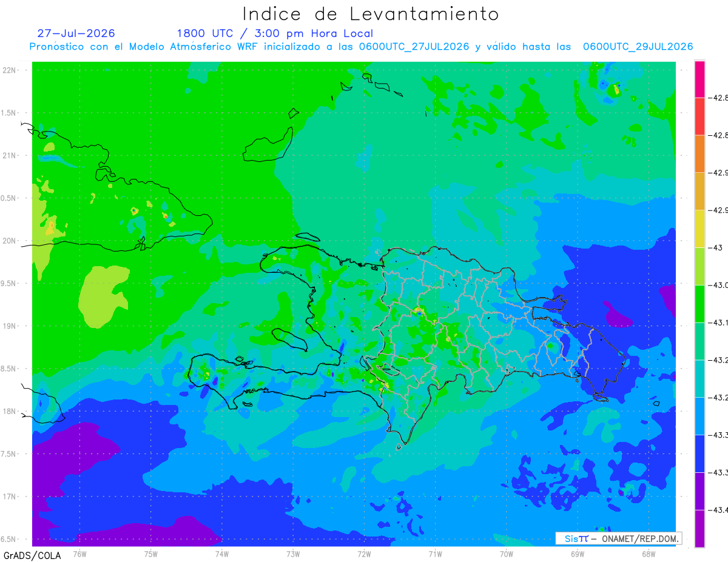728x562 pixels.
Task: Click the '9.5N' latitude label
Action: pyautogui.click(x=9, y=284)
